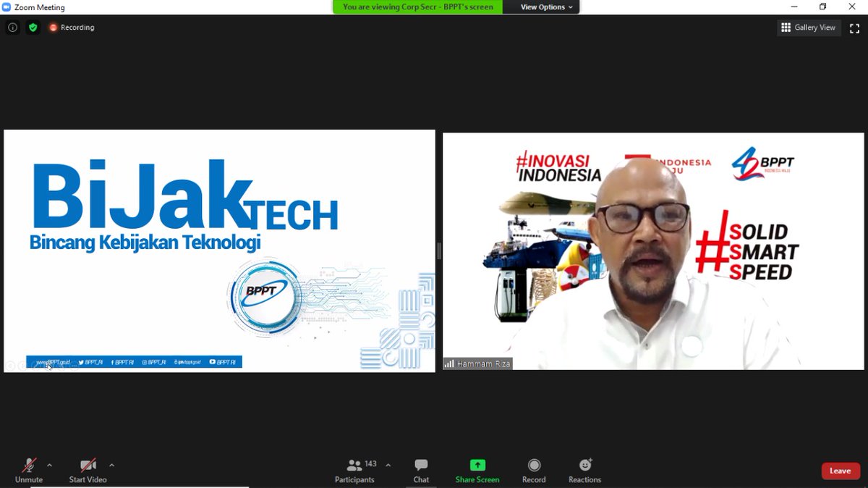Open the Participants panel
868x488 pixels.
pos(354,471)
